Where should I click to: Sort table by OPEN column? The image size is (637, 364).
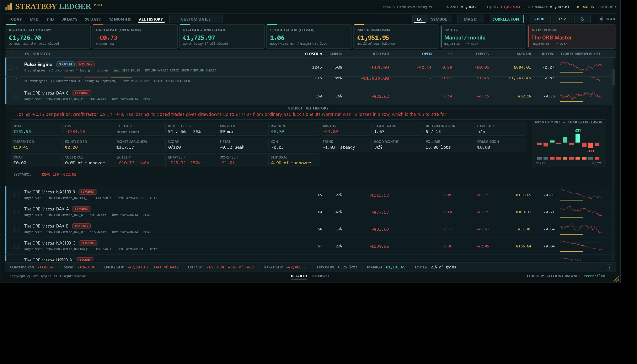pyautogui.click(x=427, y=54)
